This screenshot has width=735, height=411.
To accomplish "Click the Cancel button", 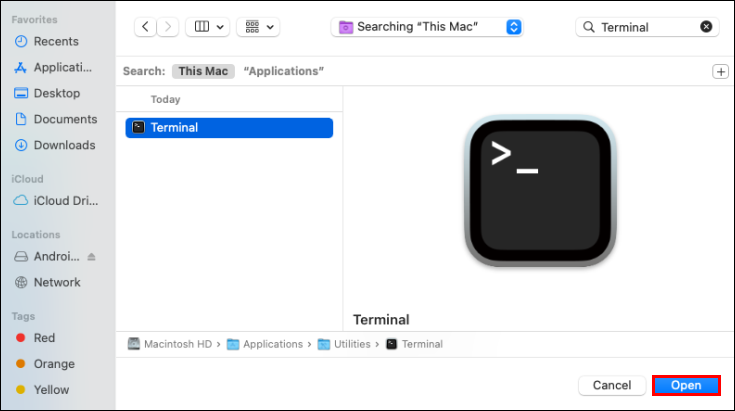I will tap(612, 385).
